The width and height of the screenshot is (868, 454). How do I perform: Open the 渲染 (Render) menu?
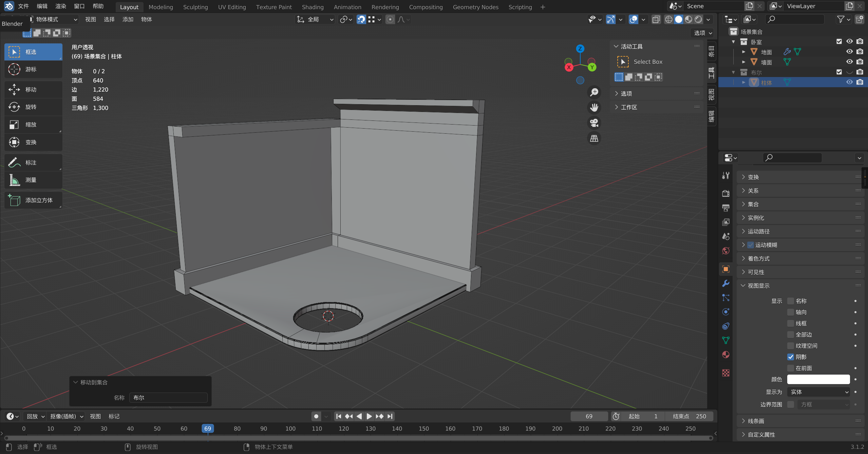pos(60,6)
